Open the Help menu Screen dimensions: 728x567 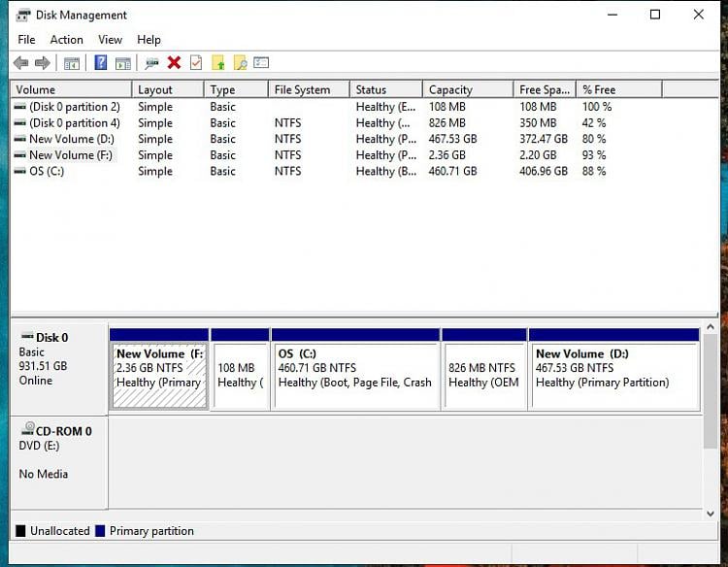tap(149, 40)
